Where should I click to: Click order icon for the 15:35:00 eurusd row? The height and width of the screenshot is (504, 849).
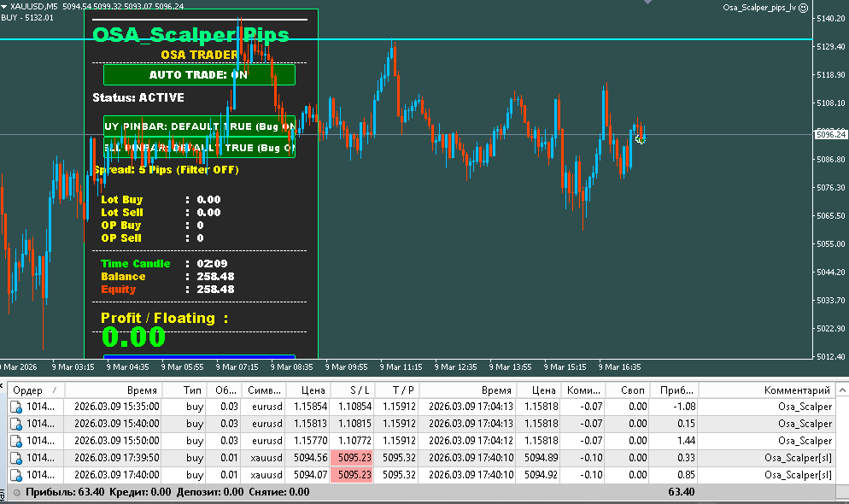pos(16,407)
